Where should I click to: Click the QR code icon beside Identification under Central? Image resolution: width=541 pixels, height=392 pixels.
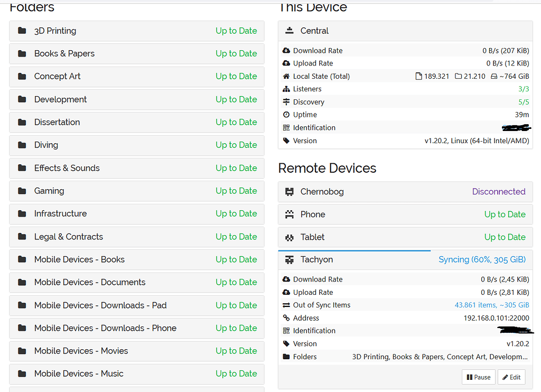(x=286, y=128)
